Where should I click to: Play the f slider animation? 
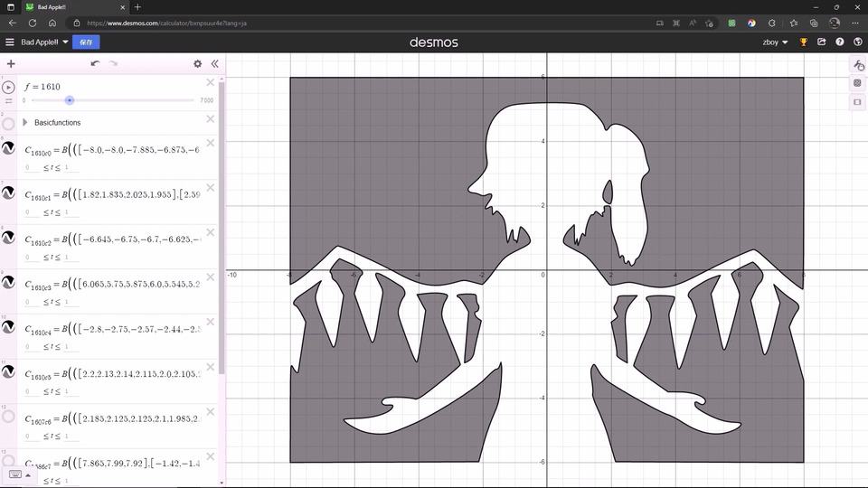[8, 88]
